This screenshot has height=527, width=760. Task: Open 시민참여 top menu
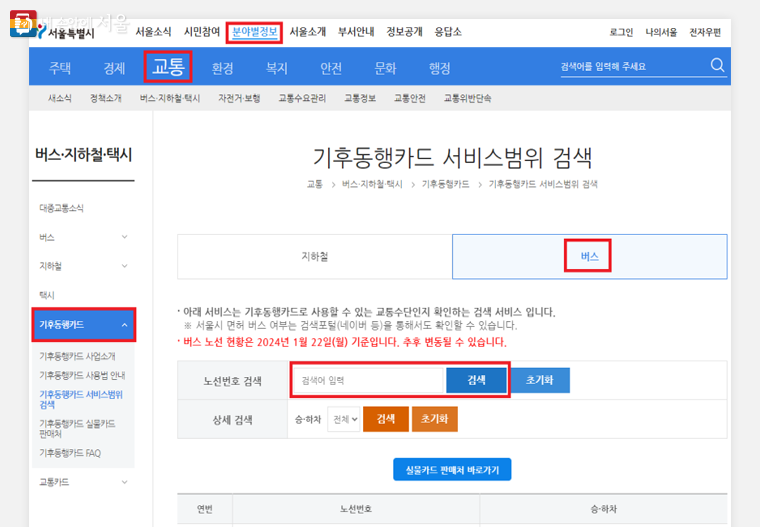(x=202, y=32)
